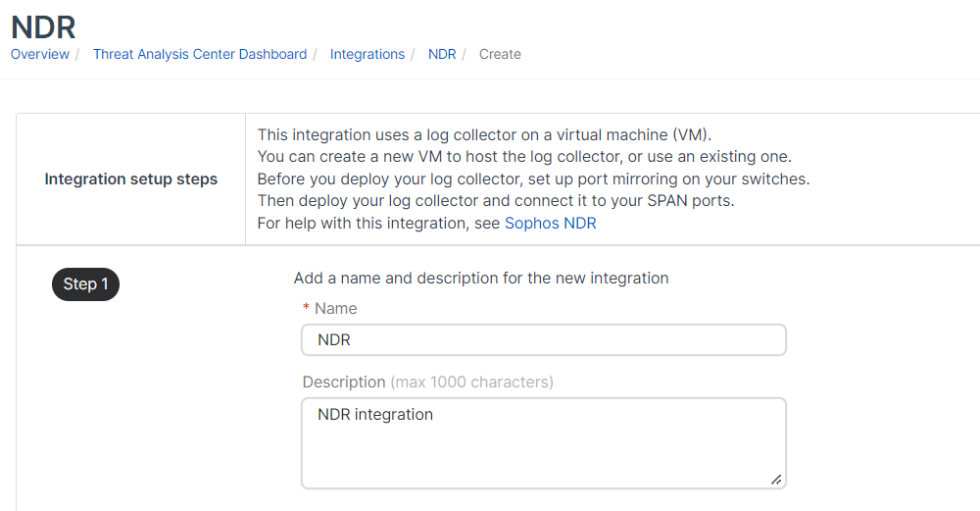Click the Step 1 badge
Image resolution: width=980 pixels, height=511 pixels.
click(x=85, y=284)
